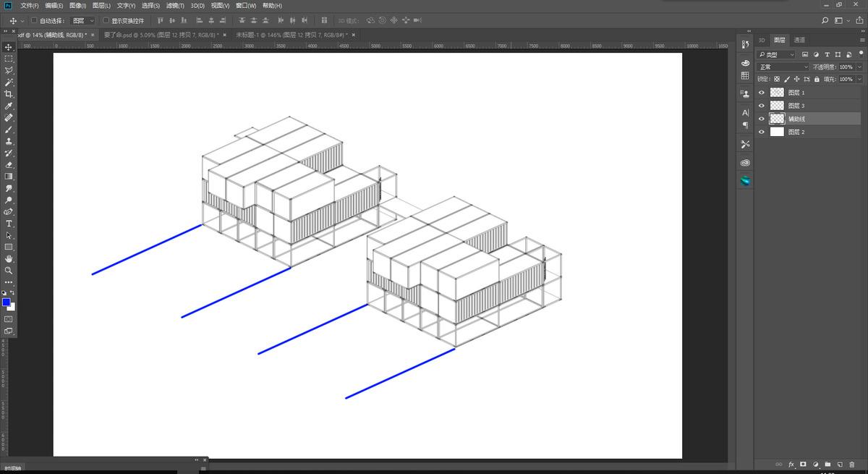Create new adjustment layer button
Screen dimensions: 868x474
click(x=815, y=464)
